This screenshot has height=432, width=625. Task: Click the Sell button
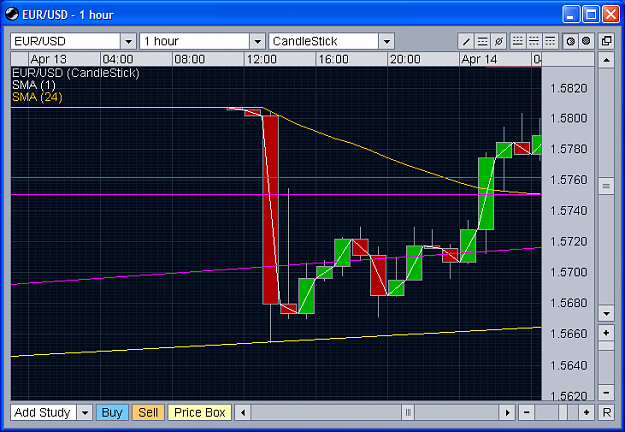(148, 412)
